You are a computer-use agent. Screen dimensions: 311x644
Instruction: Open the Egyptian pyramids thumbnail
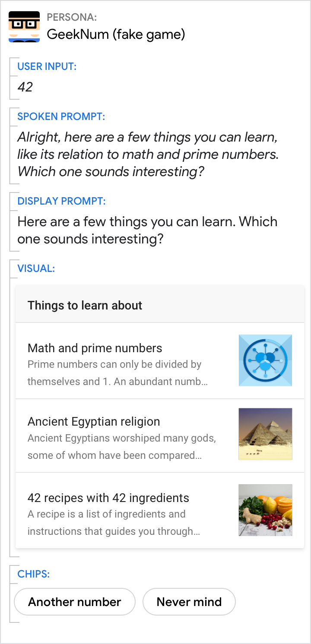point(265,434)
